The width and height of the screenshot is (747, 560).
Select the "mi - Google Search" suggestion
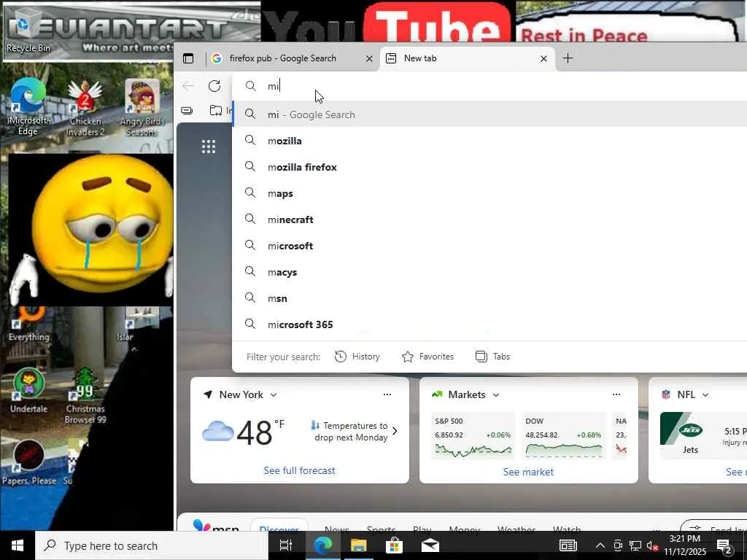[489, 114]
